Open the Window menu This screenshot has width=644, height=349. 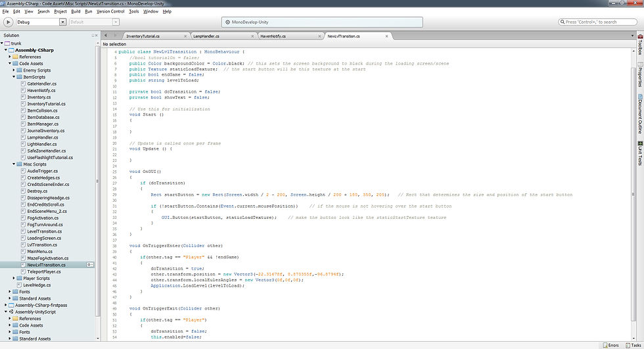(150, 11)
